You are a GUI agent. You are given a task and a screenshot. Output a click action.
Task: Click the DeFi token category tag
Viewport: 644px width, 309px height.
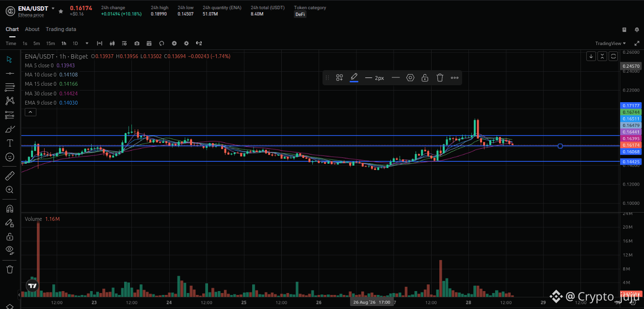coord(300,14)
